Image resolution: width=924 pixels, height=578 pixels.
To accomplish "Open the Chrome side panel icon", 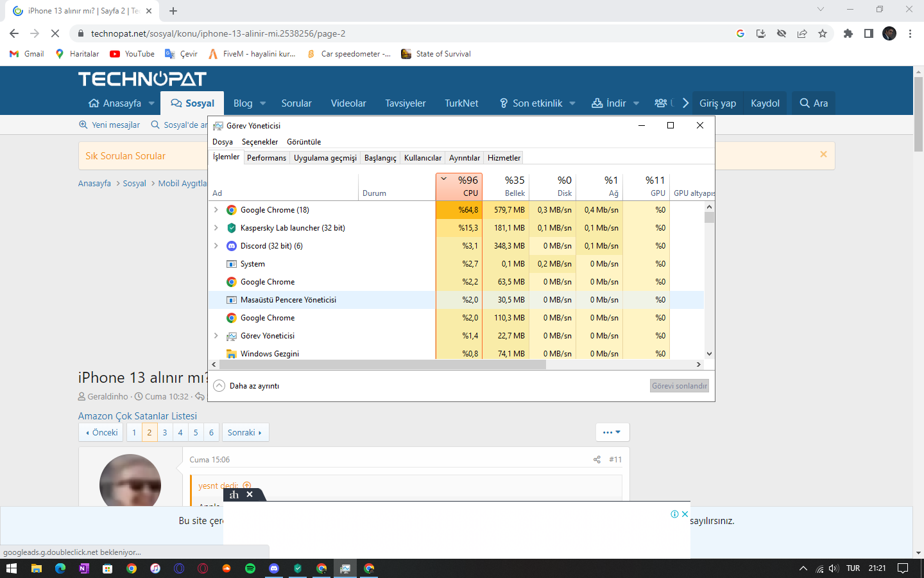I will coord(869,33).
